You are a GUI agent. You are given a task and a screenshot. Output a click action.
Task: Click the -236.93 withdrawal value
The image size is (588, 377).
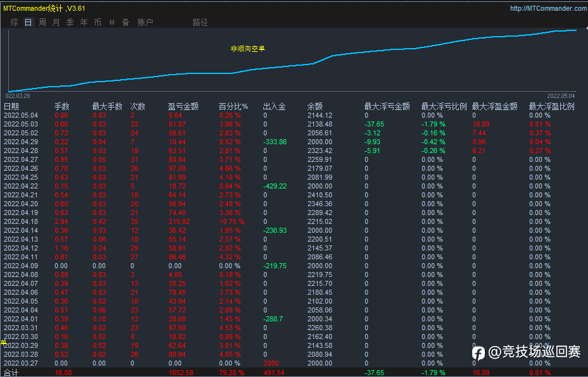275,230
